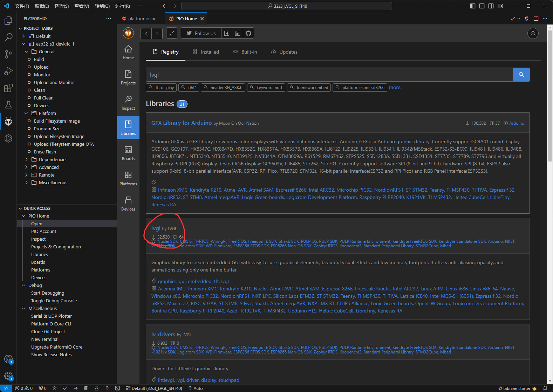Select the PlatformIO alien icon in activity bar
Viewport: 553px width, 392px height.
pos(8,122)
